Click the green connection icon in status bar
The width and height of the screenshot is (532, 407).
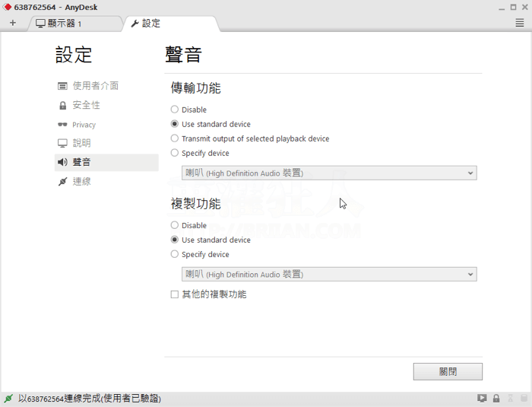click(x=8, y=399)
